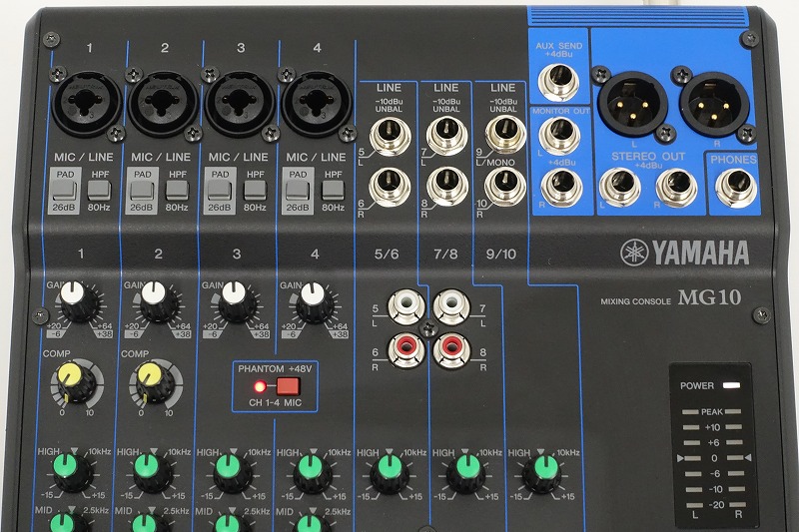Screen dimensions: 799x532
Task: Click the POWER indicator light
Action: coord(731,385)
